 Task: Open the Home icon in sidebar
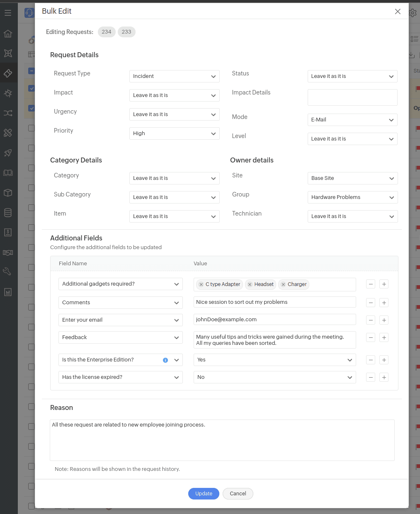point(8,34)
